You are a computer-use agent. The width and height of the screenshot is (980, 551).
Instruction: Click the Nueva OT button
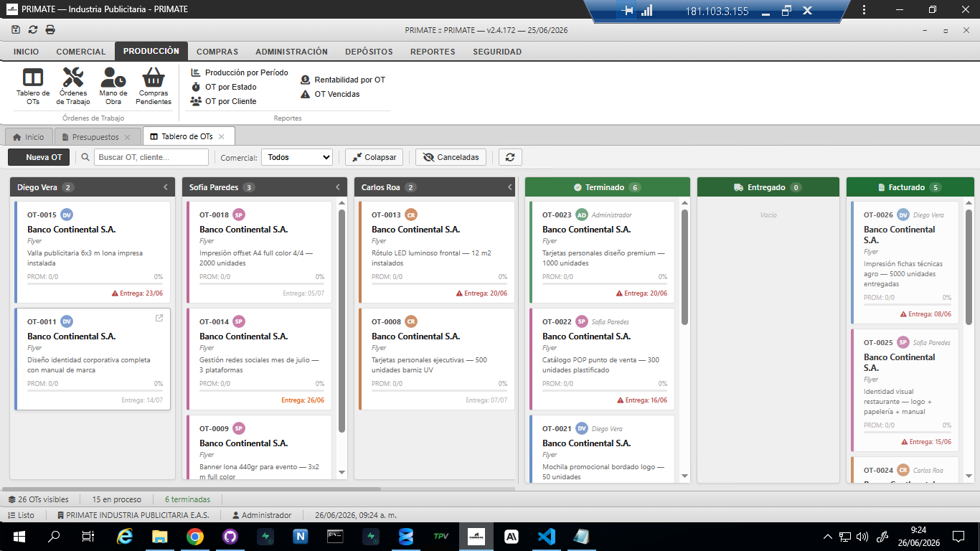coord(39,157)
